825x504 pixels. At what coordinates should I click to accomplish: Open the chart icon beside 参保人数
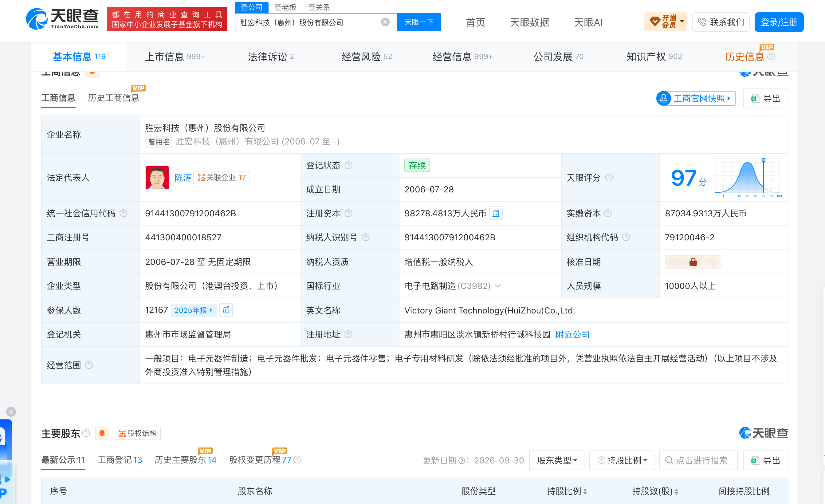[x=226, y=310]
